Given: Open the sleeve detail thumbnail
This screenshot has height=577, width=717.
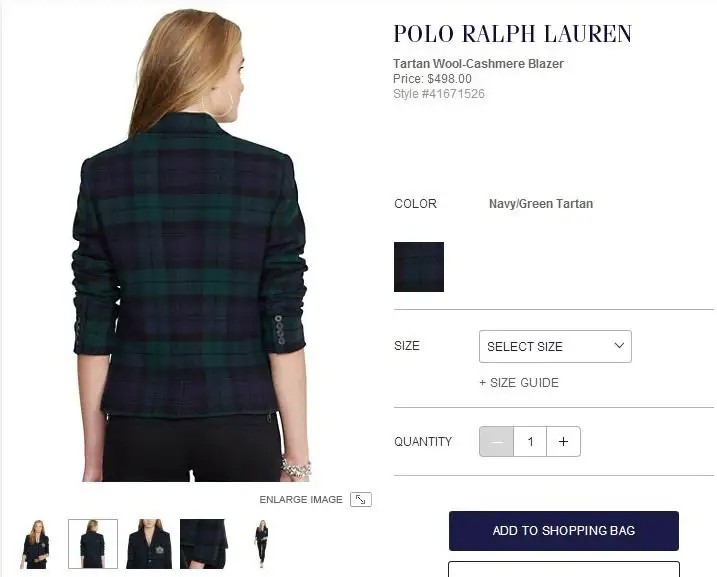Looking at the screenshot, I should coord(204,544).
